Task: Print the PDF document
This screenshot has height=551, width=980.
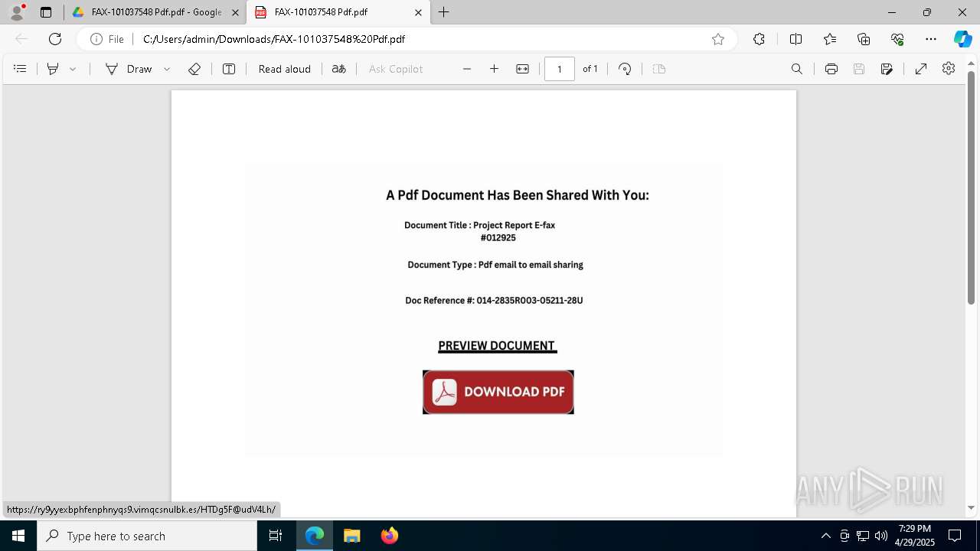Action: point(831,69)
